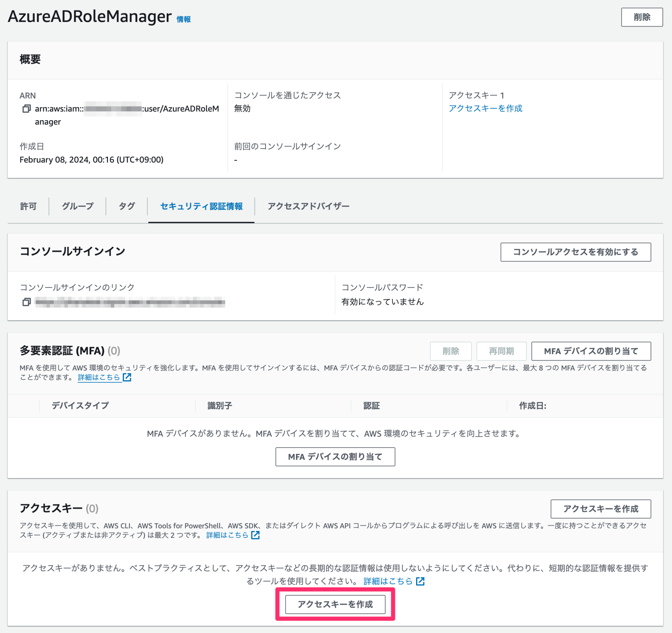672x633 pixels.
Task: Click アクセスキーを作成 link under アクセスキー 1
Action: [486, 108]
